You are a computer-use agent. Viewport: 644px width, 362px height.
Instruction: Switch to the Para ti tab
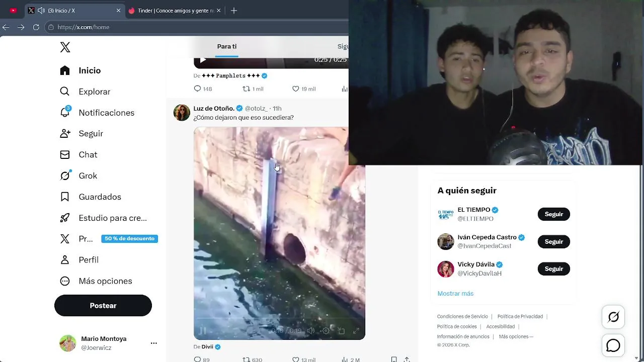tap(227, 46)
